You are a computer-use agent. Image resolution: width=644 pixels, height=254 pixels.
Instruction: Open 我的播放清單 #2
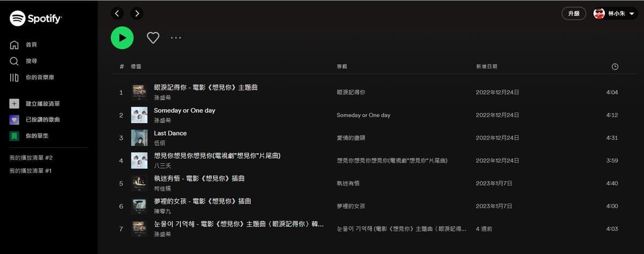click(x=31, y=158)
